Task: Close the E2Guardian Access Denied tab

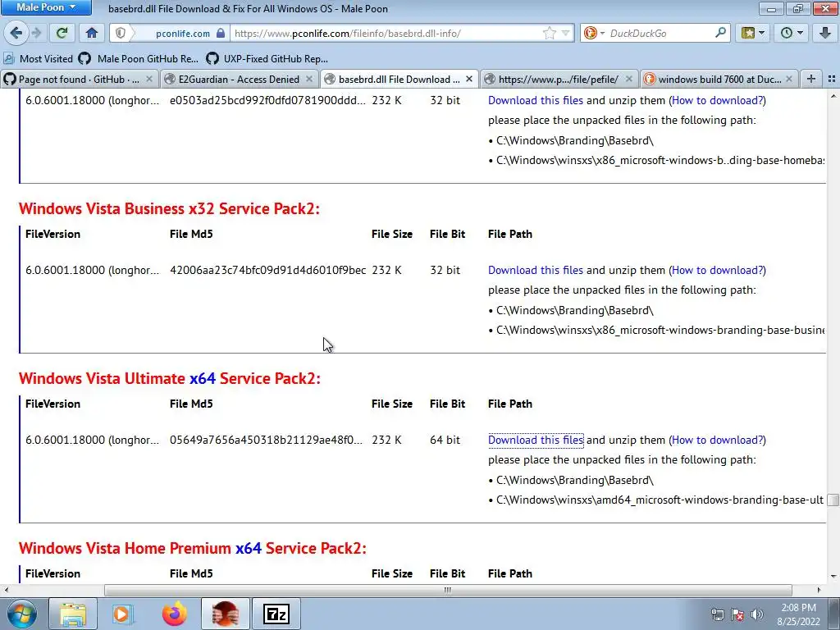Action: click(x=309, y=80)
